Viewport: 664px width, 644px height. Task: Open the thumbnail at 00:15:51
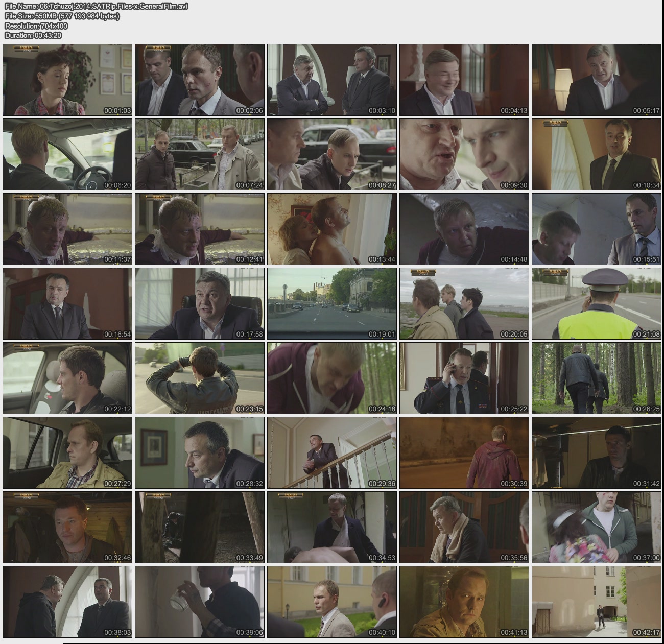(x=597, y=229)
